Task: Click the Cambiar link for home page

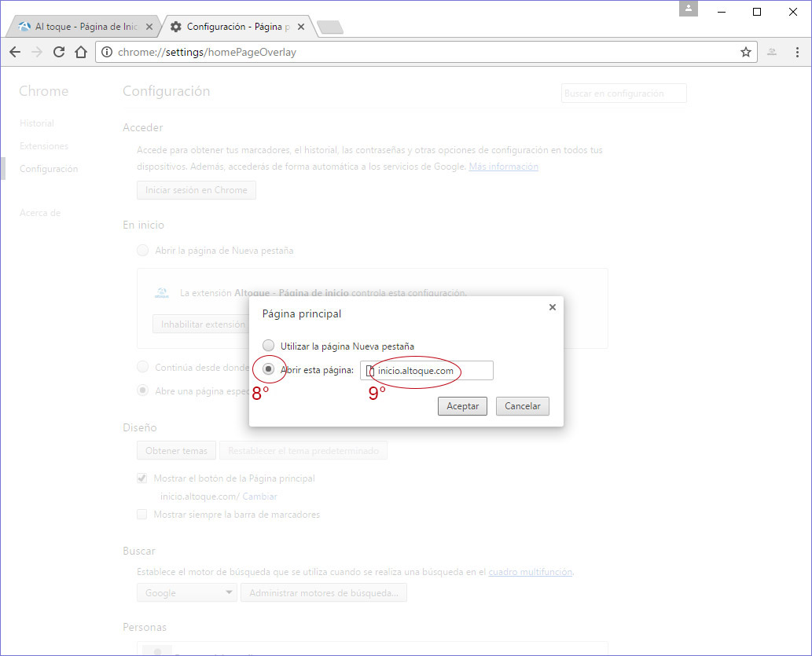Action: tap(259, 496)
